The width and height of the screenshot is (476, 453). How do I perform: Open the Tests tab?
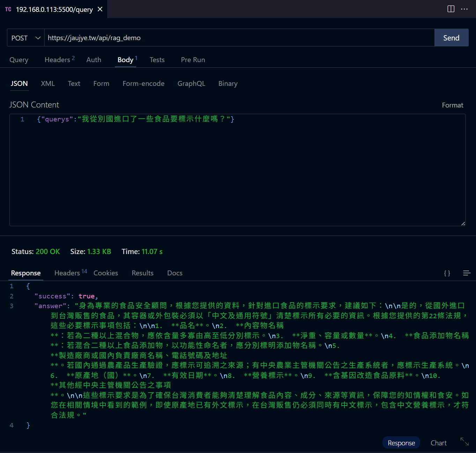(x=157, y=60)
